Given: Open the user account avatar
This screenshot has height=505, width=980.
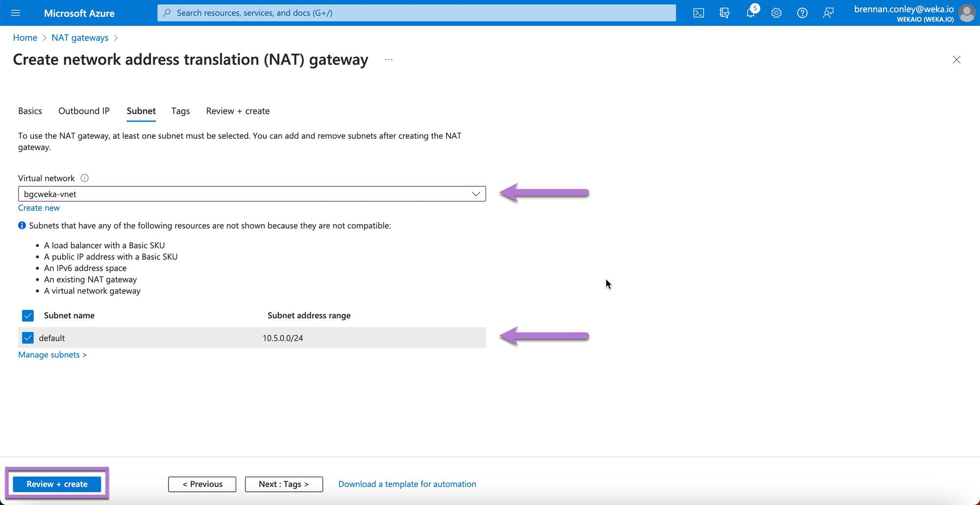Looking at the screenshot, I should [x=967, y=13].
